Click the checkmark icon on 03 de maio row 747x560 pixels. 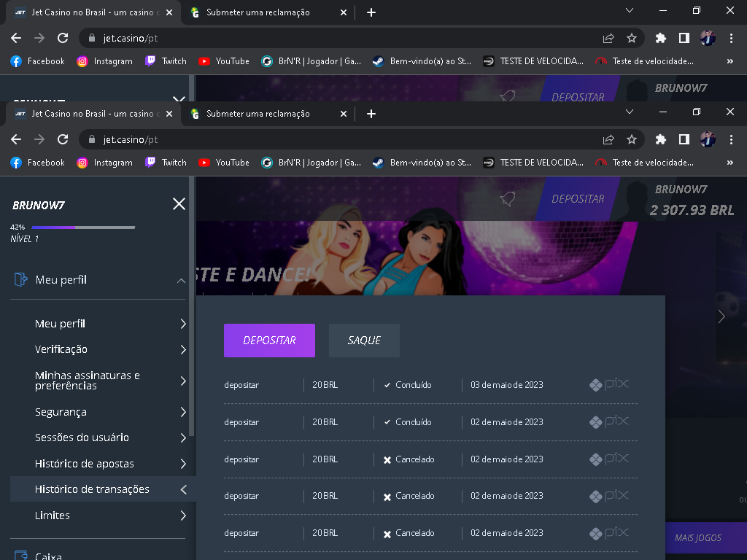tap(387, 385)
